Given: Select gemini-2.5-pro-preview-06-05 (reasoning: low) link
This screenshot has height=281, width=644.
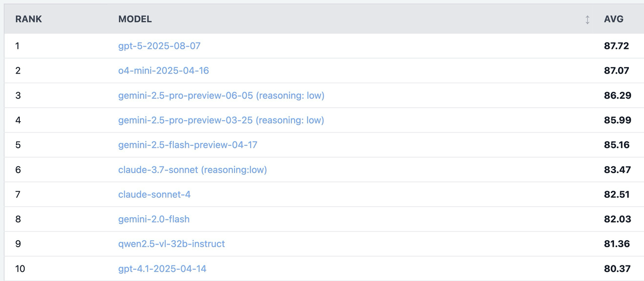Looking at the screenshot, I should point(221,95).
